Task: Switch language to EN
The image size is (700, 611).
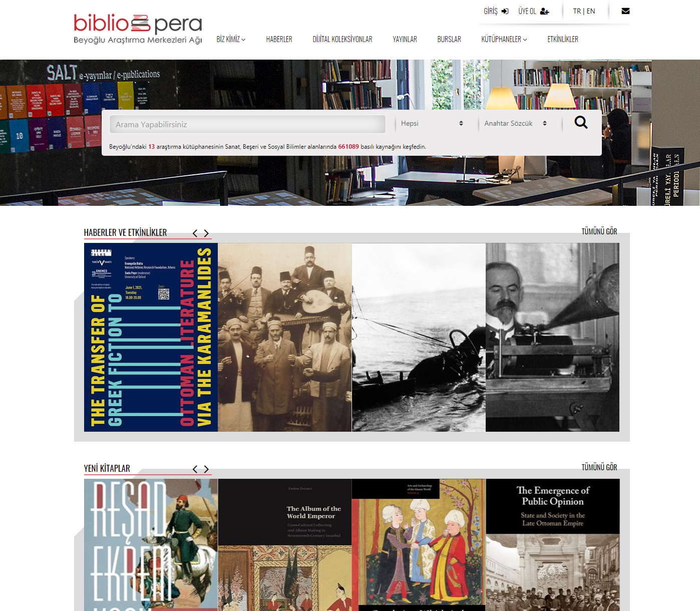Action: pos(591,11)
